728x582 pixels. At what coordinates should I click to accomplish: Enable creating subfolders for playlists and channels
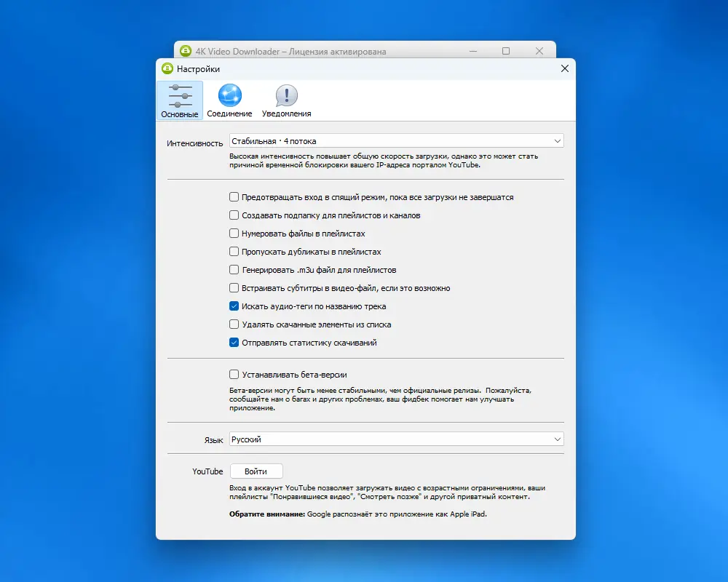(234, 216)
